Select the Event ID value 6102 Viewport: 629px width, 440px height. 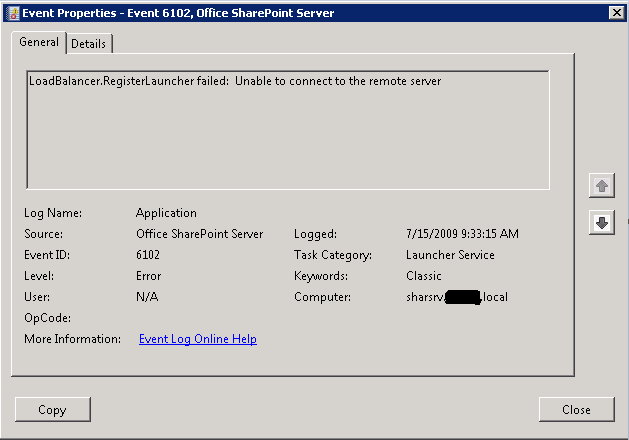(148, 255)
